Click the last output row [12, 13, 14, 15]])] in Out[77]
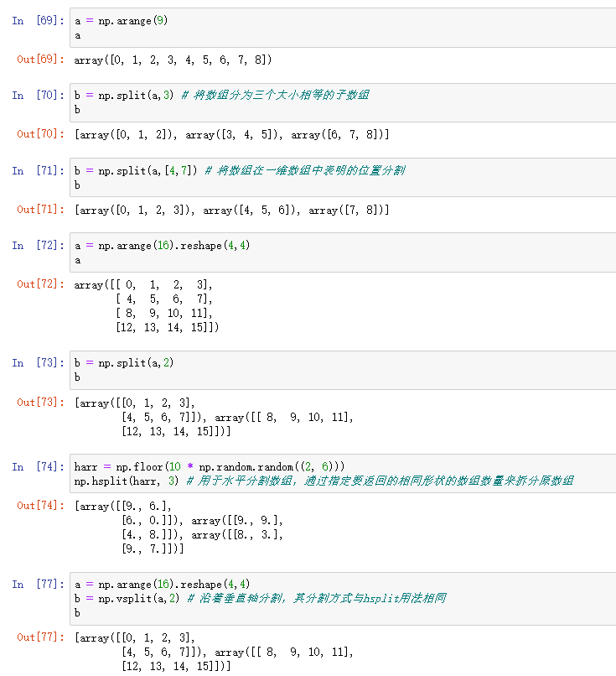Image resolution: width=616 pixels, height=676 pixels. point(176,667)
